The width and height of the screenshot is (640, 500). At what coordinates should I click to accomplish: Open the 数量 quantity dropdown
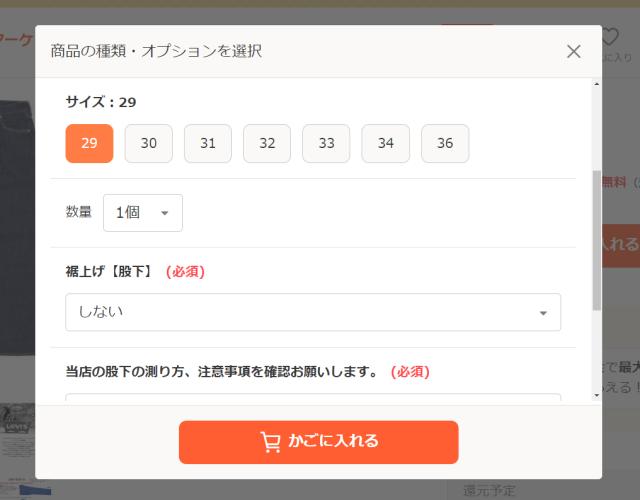143,213
